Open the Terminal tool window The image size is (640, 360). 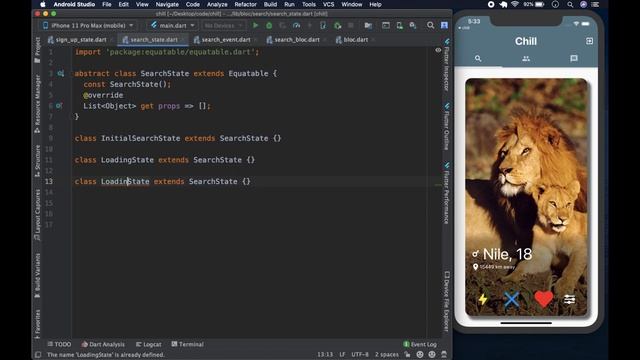(x=187, y=344)
